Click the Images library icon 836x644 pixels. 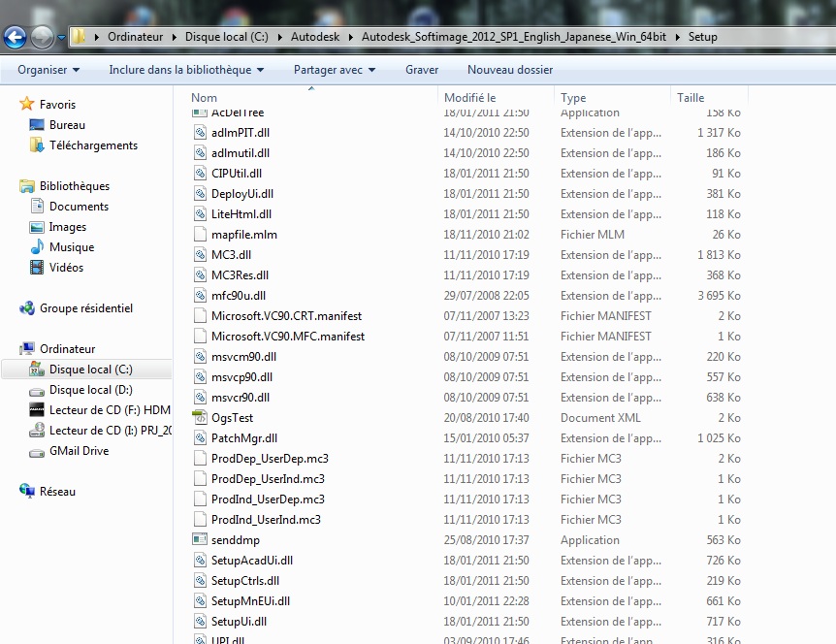coord(37,227)
